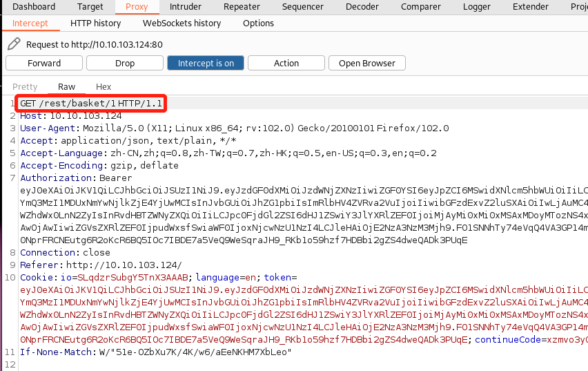The image size is (588, 371).
Task: Toggle the "Intercept is on" button
Action: pyautogui.click(x=206, y=63)
